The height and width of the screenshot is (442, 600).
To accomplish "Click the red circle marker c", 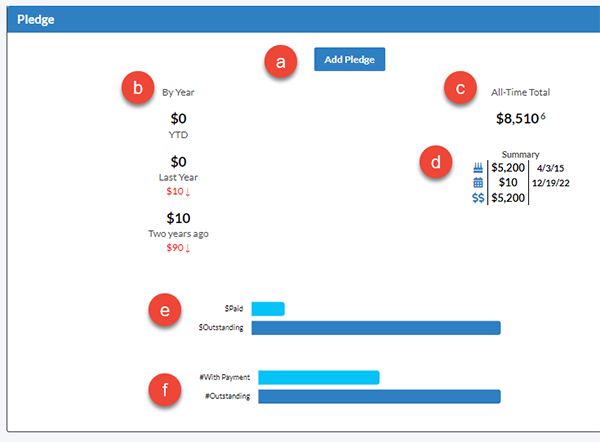I will click(460, 88).
